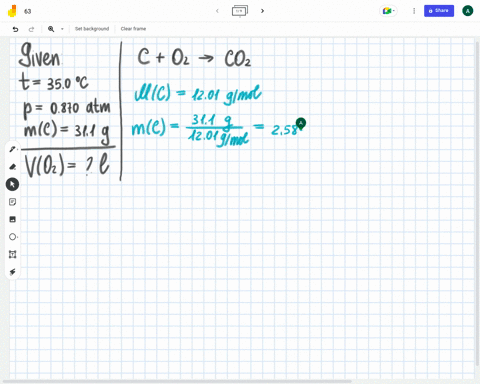480x384 pixels.
Task: Expand the zoom level dropdown arrow
Action: [62, 29]
